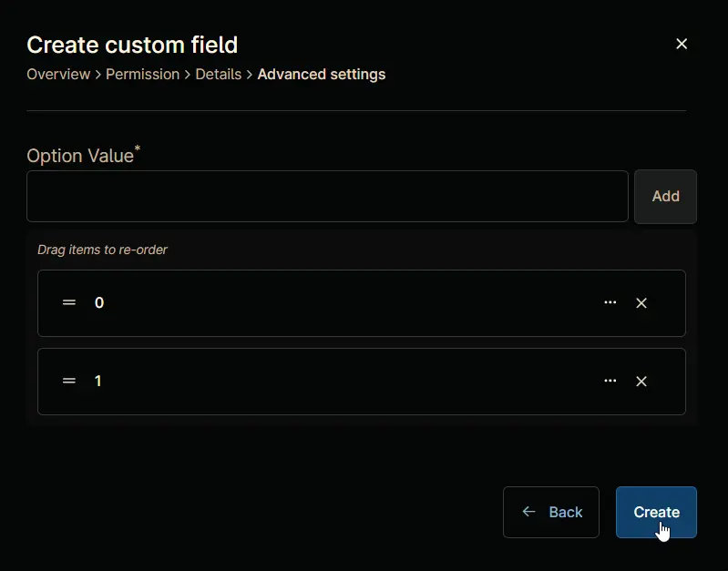Click the drag handle for option 0
The width and height of the screenshot is (728, 571).
tap(69, 302)
